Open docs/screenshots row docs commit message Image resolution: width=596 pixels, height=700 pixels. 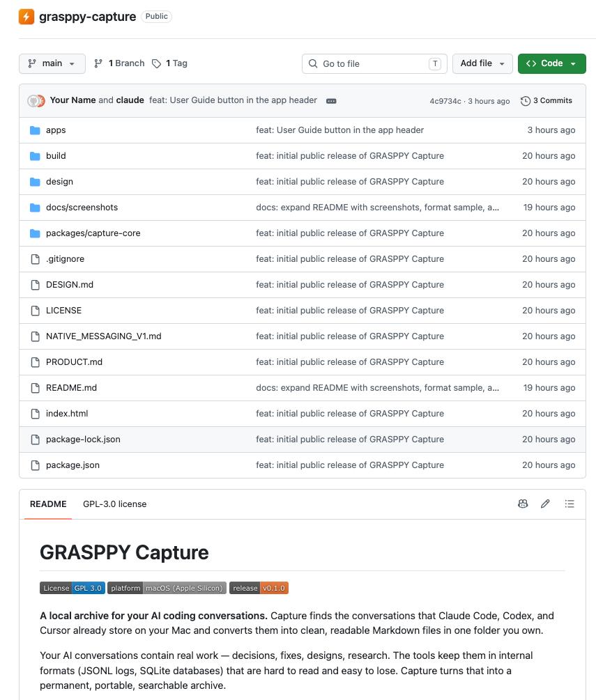point(378,208)
